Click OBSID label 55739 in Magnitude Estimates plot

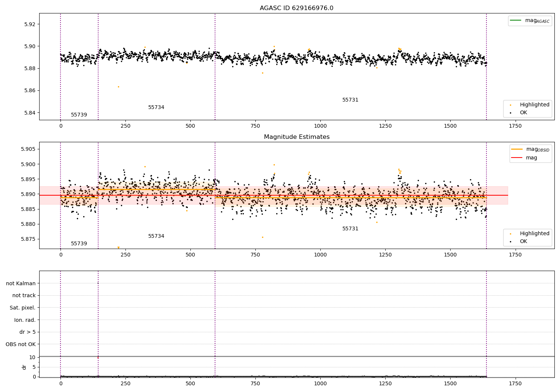click(x=79, y=243)
